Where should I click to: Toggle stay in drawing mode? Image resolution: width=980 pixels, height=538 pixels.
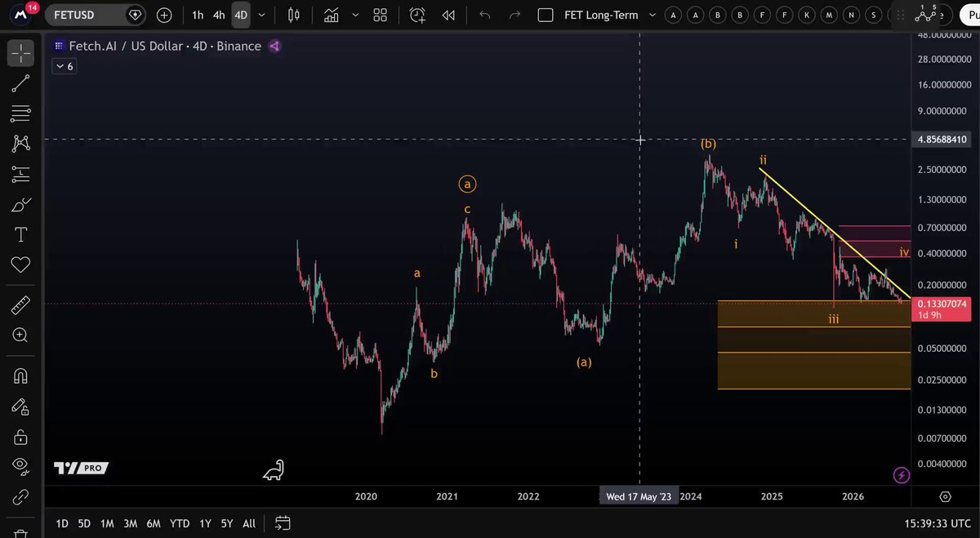[20, 406]
